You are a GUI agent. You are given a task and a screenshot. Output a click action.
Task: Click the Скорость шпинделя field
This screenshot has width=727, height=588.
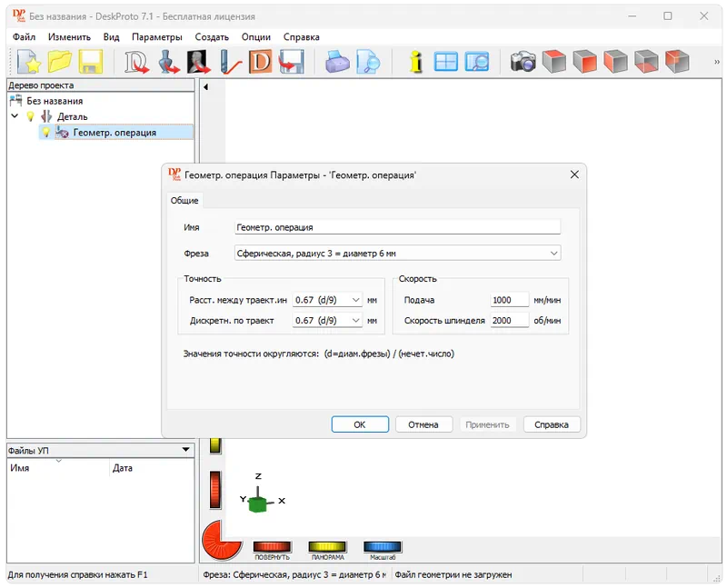(509, 321)
